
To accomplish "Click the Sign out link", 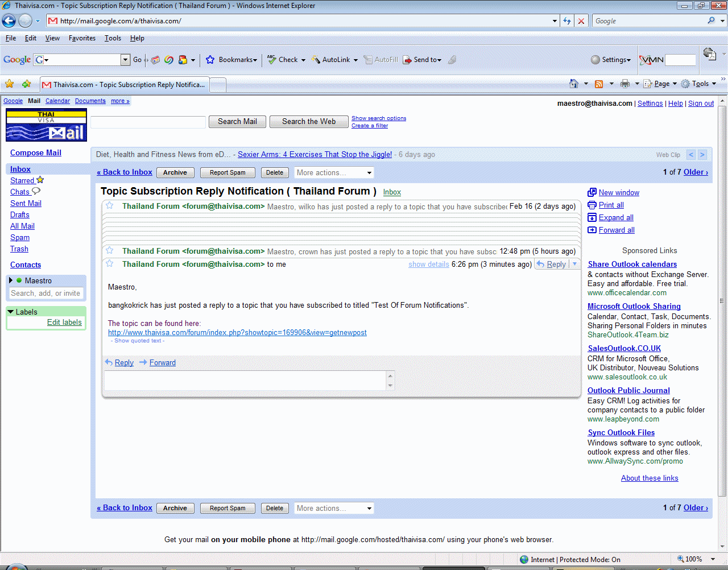I will pyautogui.click(x=701, y=104).
